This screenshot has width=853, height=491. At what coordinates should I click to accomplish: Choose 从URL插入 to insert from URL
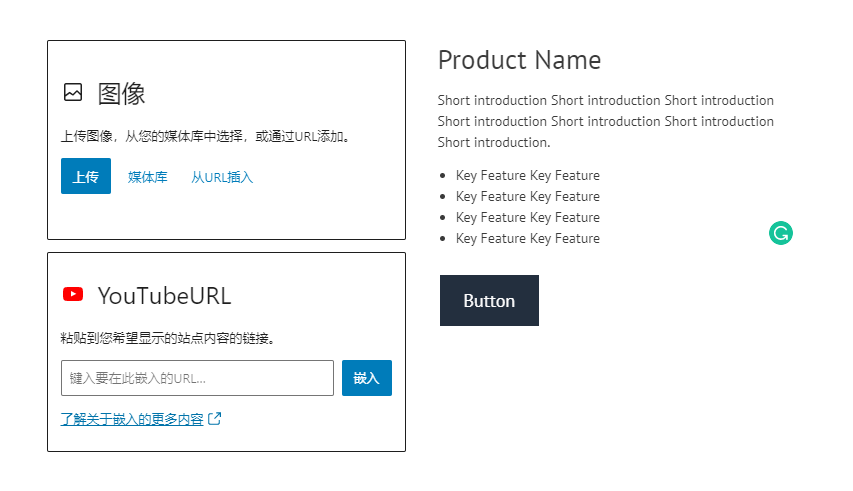pyautogui.click(x=222, y=177)
